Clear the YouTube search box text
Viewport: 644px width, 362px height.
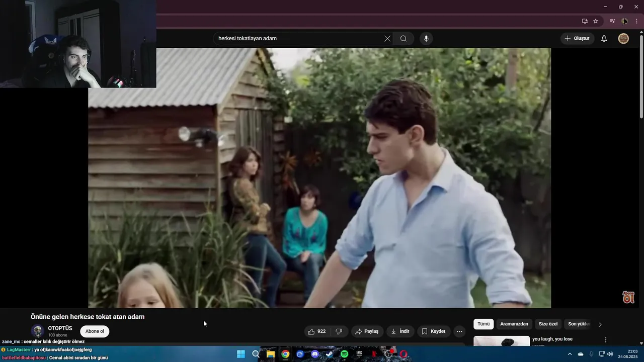coord(387,39)
